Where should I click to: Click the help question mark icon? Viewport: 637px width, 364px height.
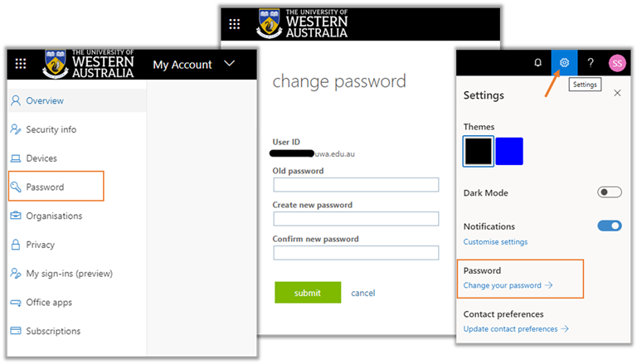point(591,63)
